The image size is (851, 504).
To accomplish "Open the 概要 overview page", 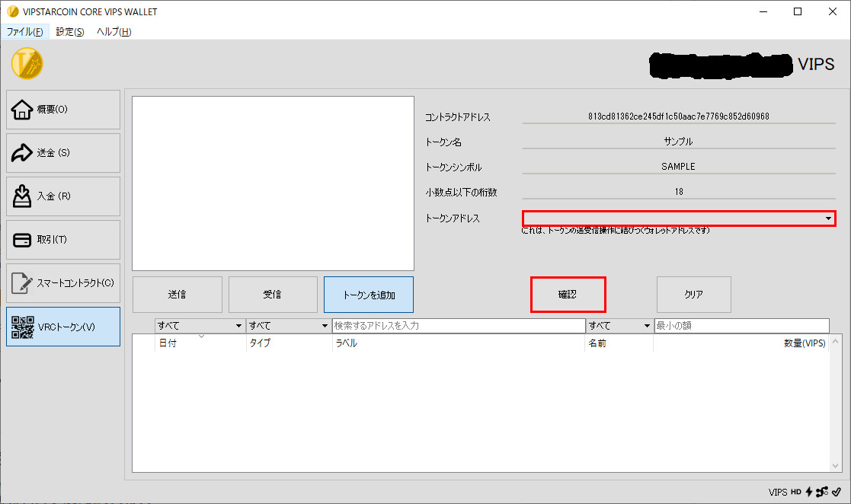I will coord(63,110).
